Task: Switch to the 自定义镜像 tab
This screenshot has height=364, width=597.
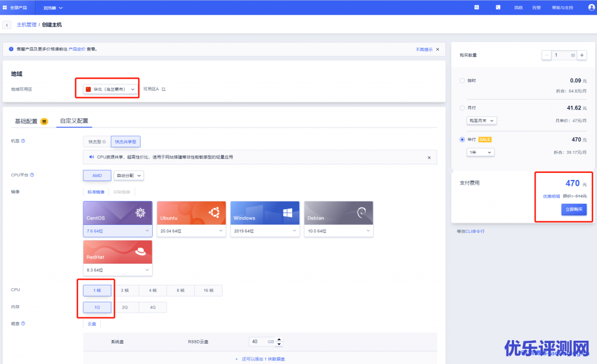Action: coord(122,192)
